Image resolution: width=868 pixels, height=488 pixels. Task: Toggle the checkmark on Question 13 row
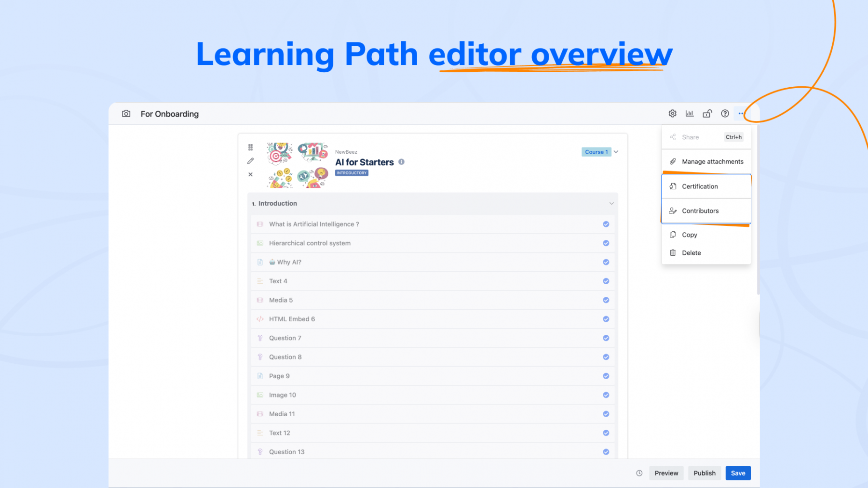[606, 452]
